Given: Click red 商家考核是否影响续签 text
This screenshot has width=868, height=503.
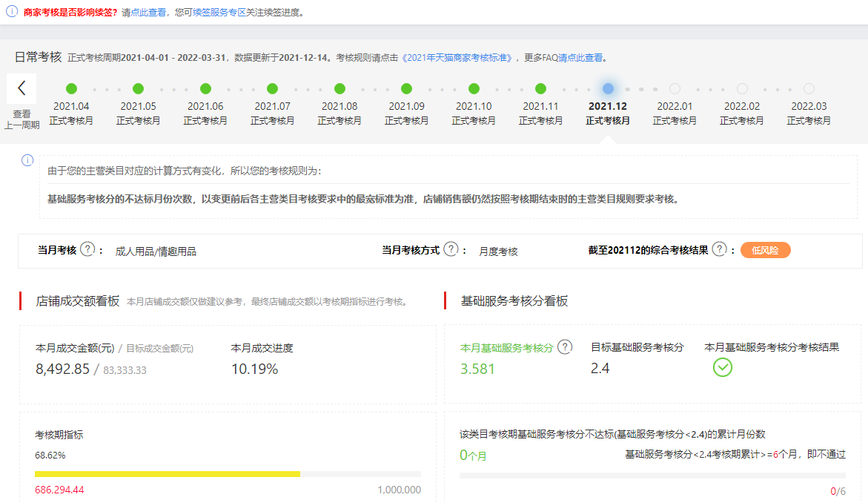Looking at the screenshot, I should [70, 12].
